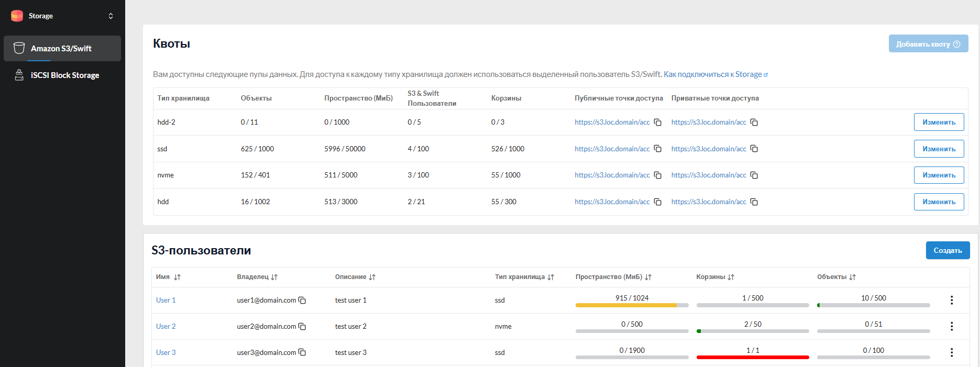Click the Создать button
The width and height of the screenshot is (980, 367).
coord(948,250)
